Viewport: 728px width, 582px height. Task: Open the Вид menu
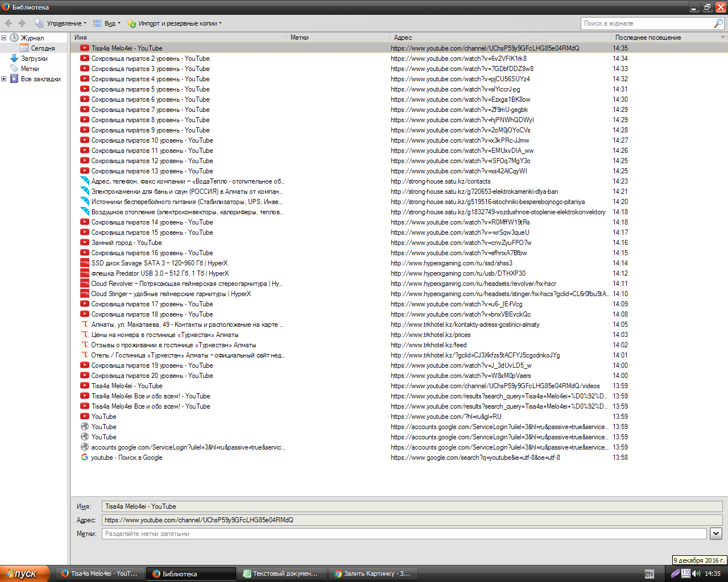tap(107, 23)
